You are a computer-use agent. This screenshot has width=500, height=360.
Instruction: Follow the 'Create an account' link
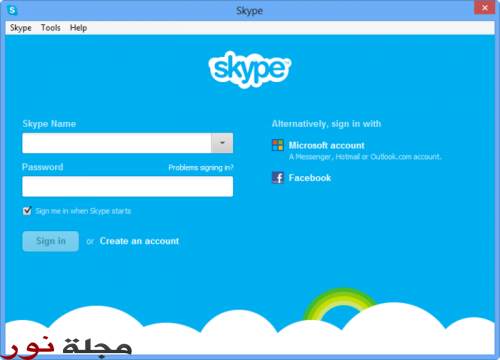point(139,241)
